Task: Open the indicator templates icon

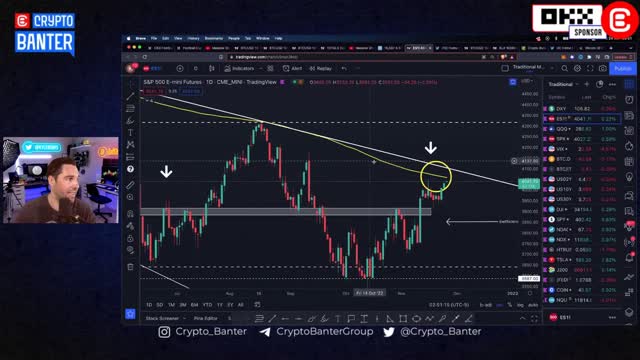Action: coord(270,69)
